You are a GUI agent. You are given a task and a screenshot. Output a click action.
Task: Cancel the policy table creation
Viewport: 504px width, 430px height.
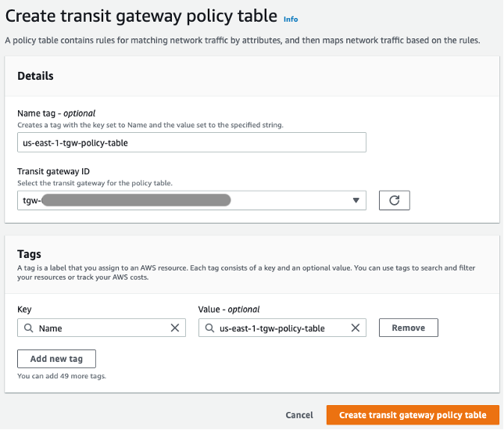click(299, 415)
